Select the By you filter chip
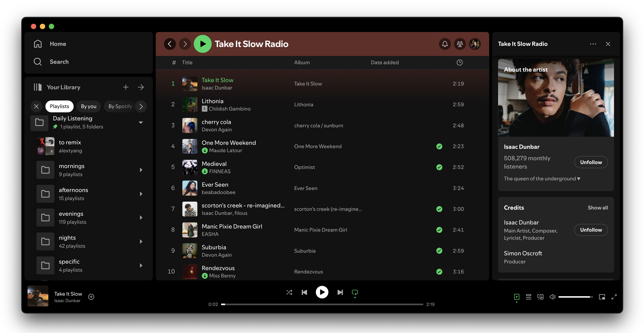Screen dimensions: 644x333 click(x=89, y=106)
